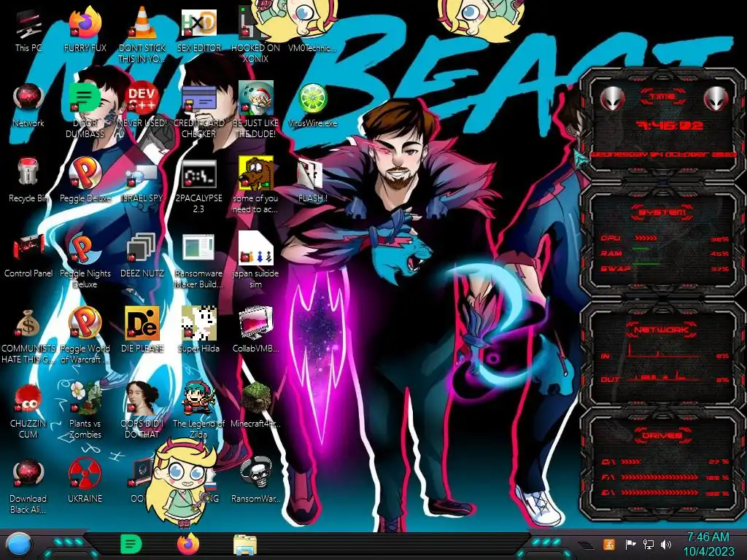Open the green Spotify-style desktop icon near Network
Viewport: 747px width, 560px height.
(x=85, y=98)
